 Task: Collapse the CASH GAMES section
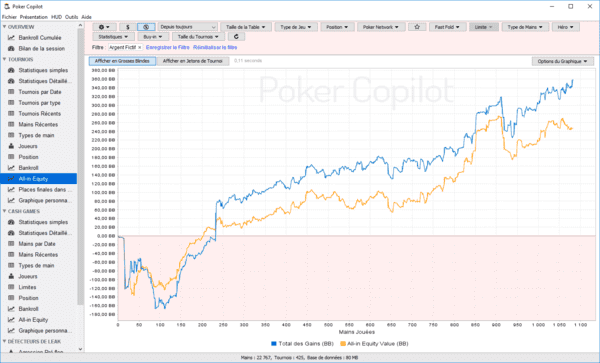coord(5,212)
